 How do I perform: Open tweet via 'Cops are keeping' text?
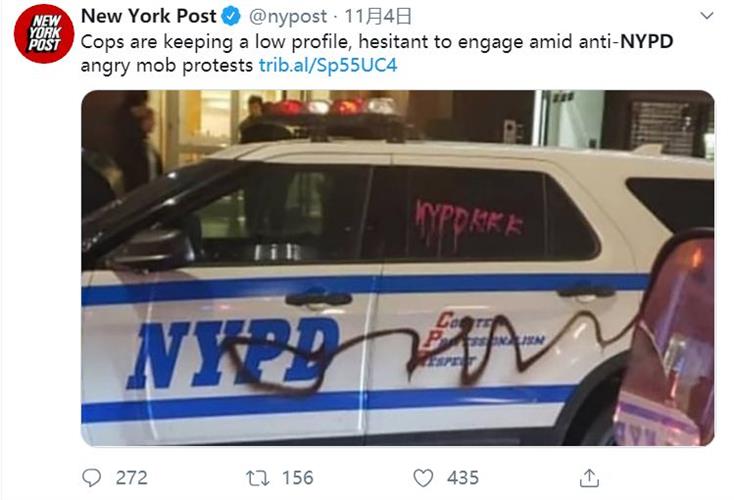[157, 42]
